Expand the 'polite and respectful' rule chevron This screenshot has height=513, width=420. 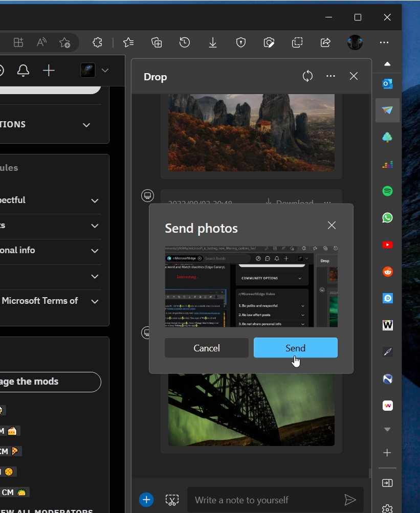coord(95,200)
